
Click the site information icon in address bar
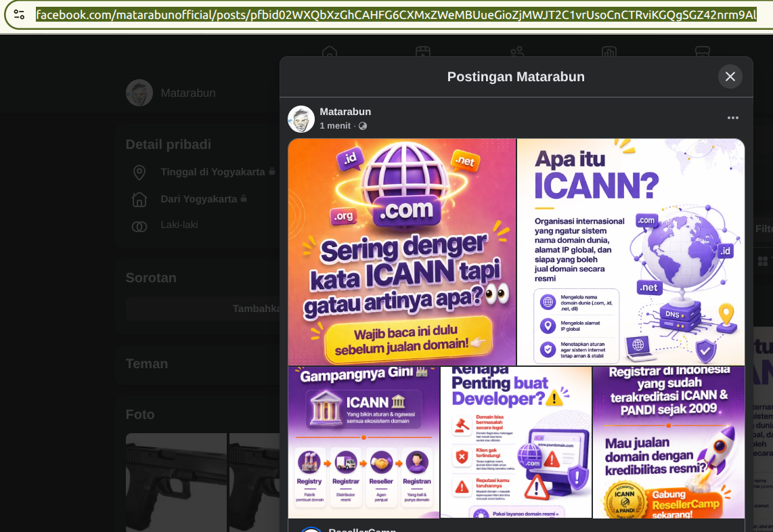click(19, 14)
